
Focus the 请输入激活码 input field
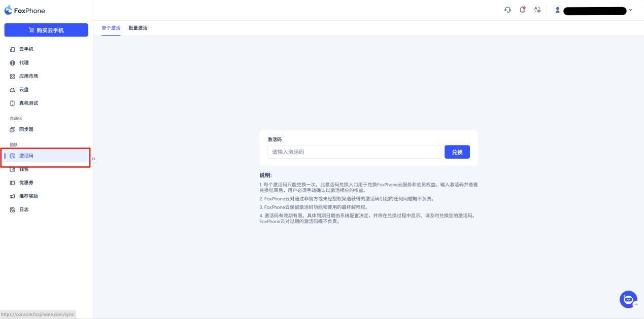point(354,152)
